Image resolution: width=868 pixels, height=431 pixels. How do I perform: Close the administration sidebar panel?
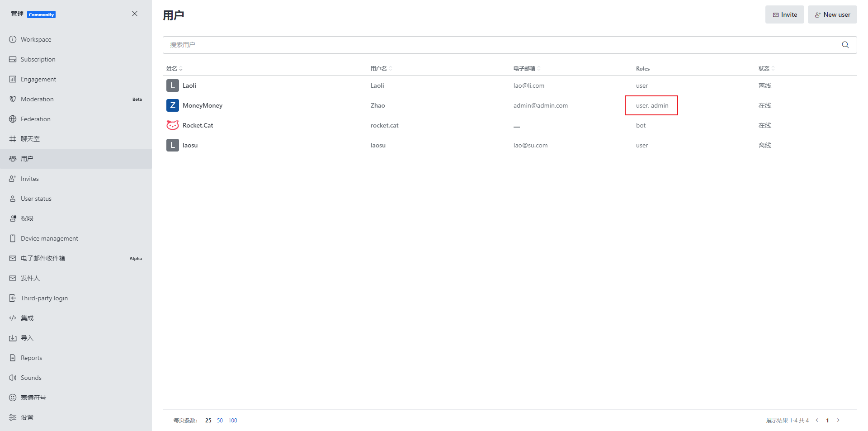pos(135,14)
